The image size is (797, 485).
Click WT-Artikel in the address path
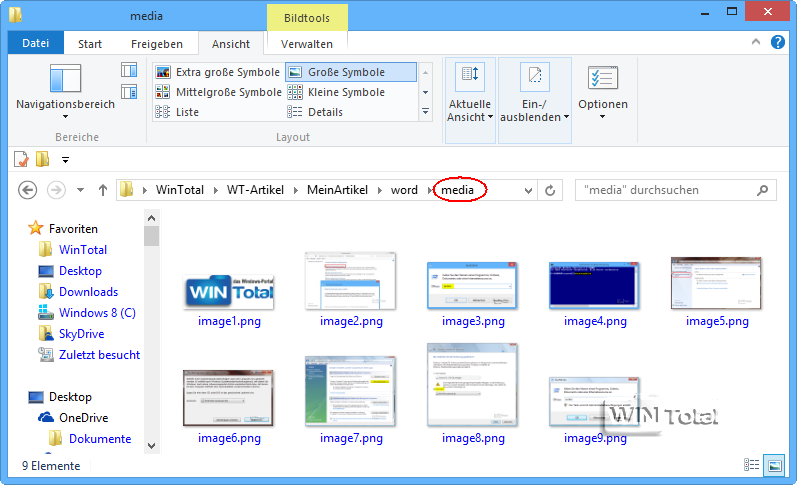(255, 190)
